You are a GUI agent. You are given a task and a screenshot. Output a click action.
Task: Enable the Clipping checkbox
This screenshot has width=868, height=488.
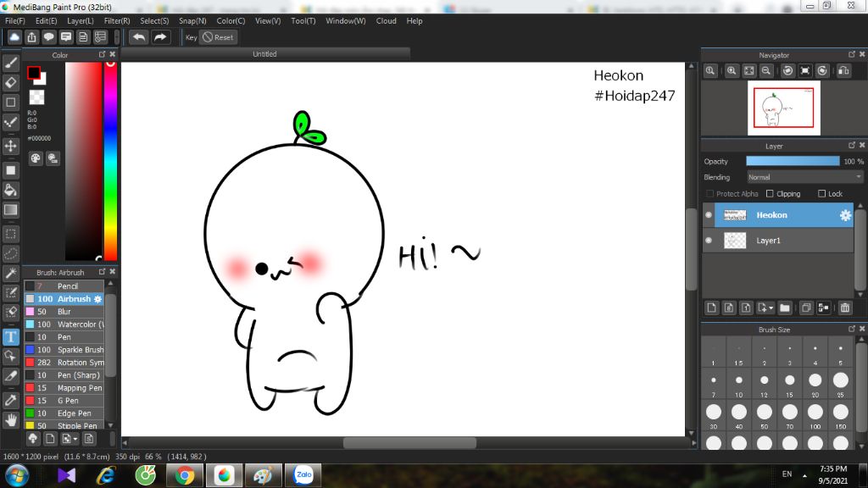tap(770, 194)
